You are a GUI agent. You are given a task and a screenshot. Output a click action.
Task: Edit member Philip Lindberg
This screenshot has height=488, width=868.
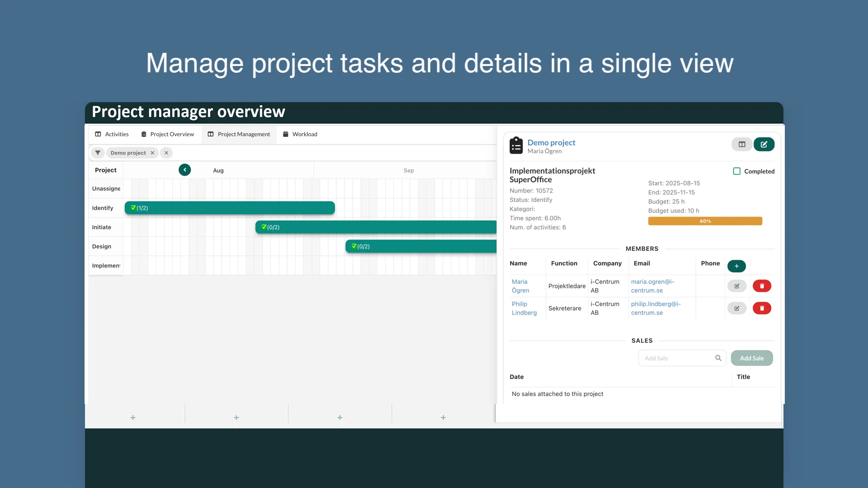(x=737, y=308)
